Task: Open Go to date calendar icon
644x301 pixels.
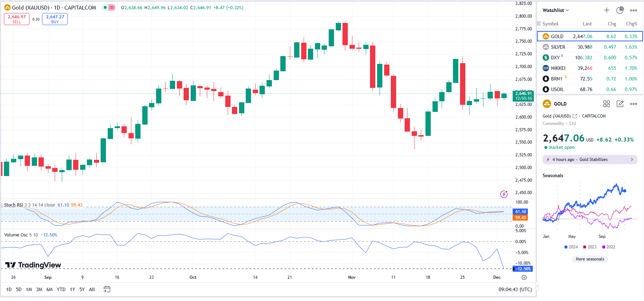Action: [107, 289]
